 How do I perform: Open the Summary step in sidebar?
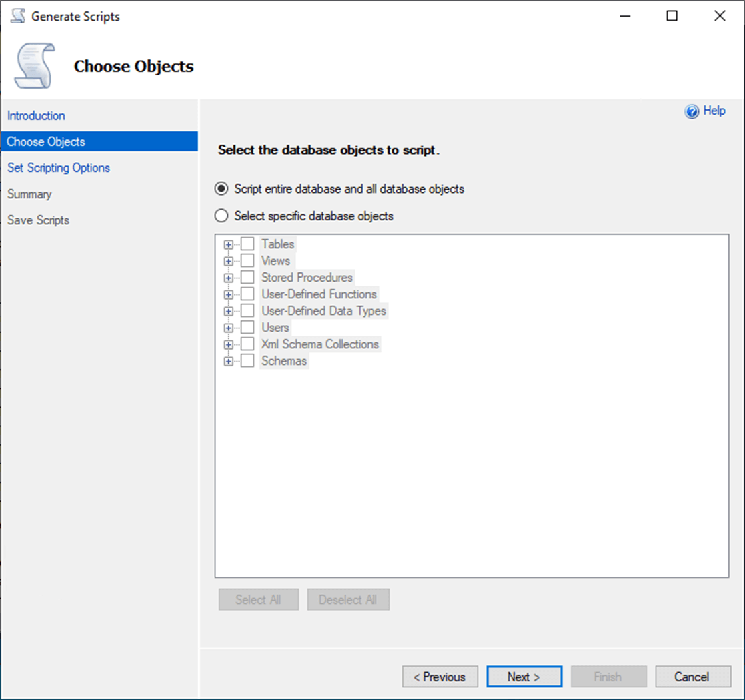coord(29,194)
